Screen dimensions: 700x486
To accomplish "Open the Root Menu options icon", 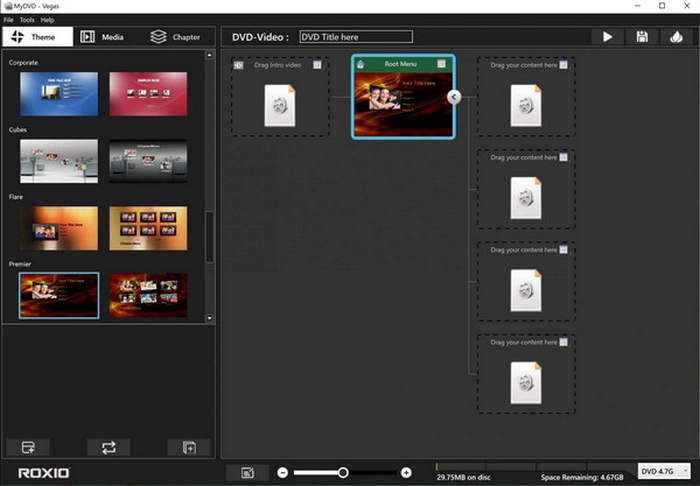I will point(441,64).
